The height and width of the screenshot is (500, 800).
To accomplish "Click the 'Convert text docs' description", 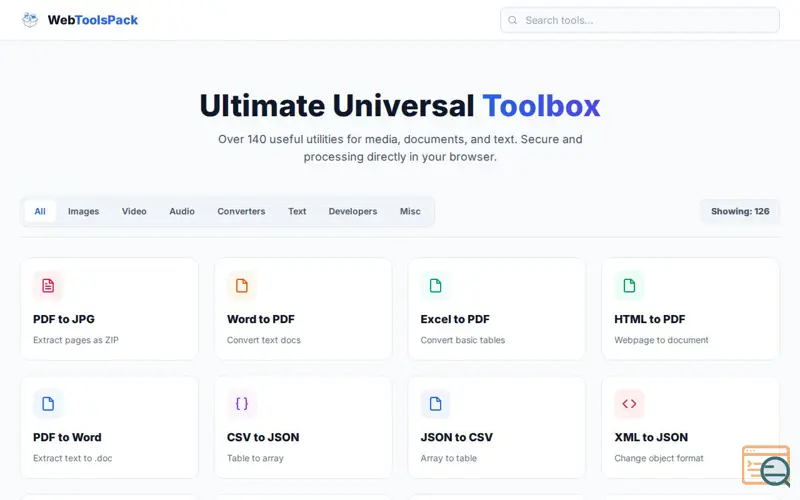I will [x=264, y=340].
